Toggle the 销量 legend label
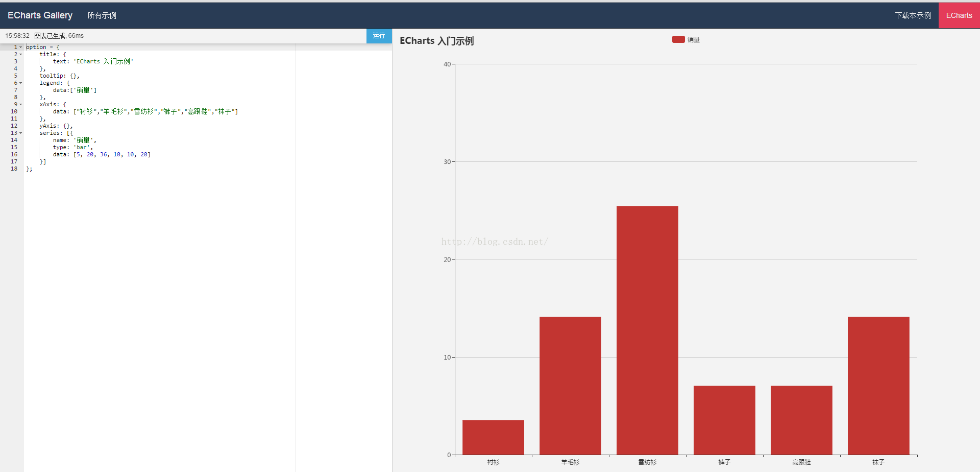 point(693,40)
